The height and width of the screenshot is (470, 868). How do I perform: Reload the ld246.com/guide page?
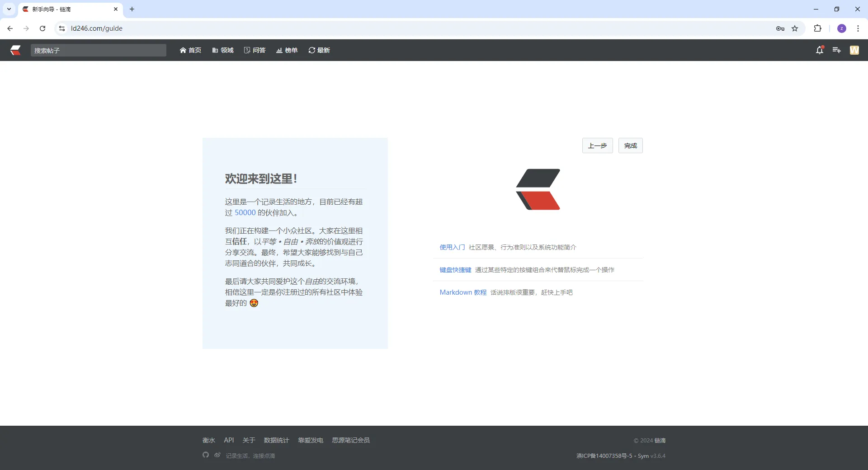click(x=42, y=28)
